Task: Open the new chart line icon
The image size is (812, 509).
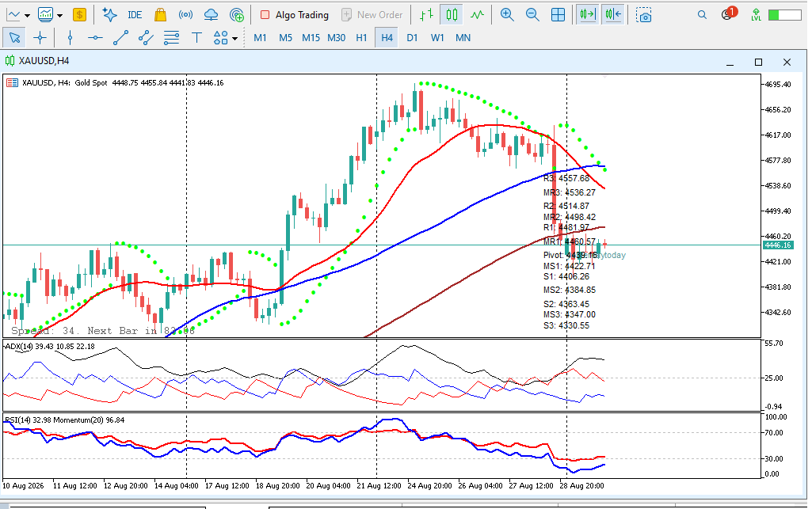Action: click(13, 15)
